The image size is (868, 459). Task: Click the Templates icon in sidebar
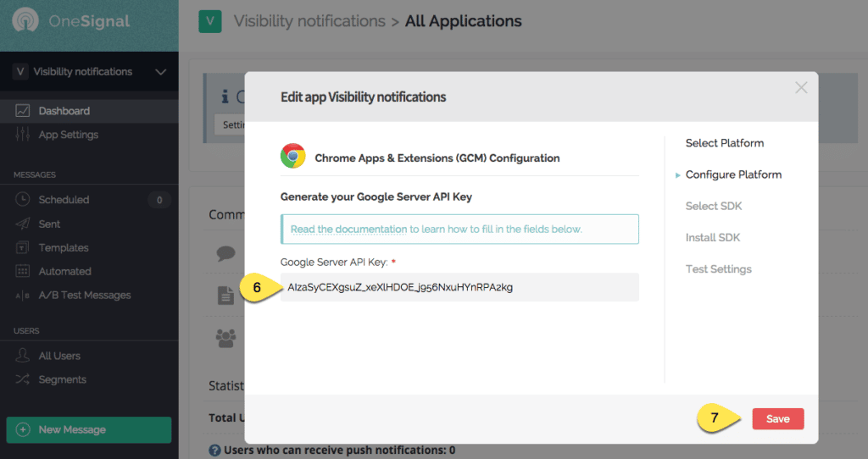(x=23, y=248)
